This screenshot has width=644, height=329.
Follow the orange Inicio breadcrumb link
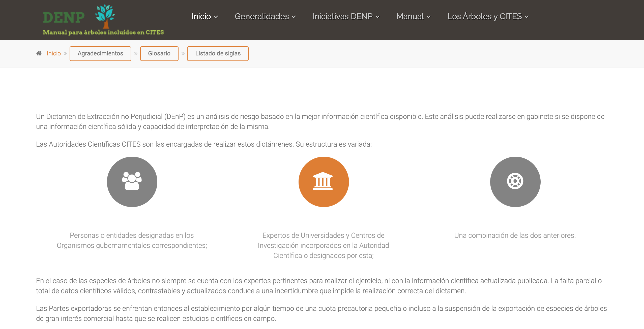click(54, 53)
